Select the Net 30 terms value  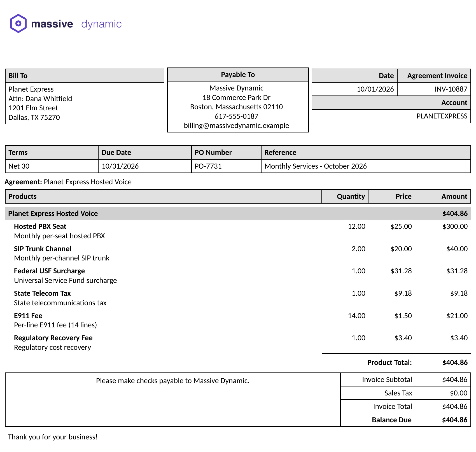point(19,166)
